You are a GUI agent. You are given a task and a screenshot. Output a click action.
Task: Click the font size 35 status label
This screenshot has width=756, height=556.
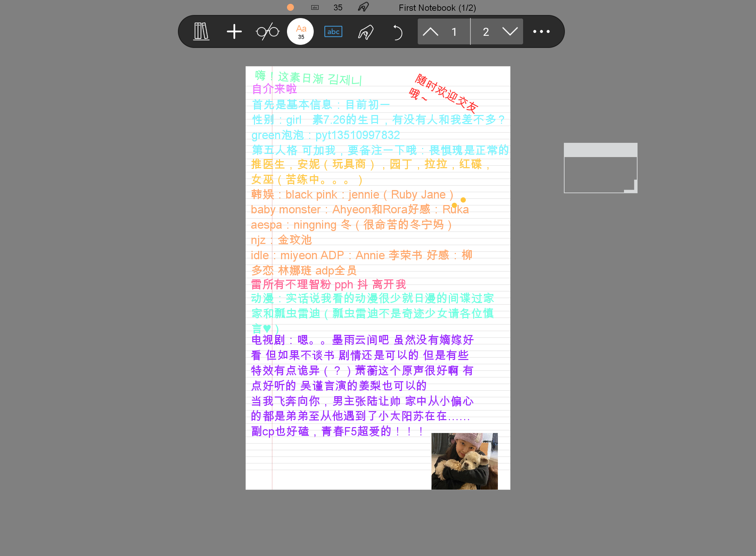click(338, 8)
